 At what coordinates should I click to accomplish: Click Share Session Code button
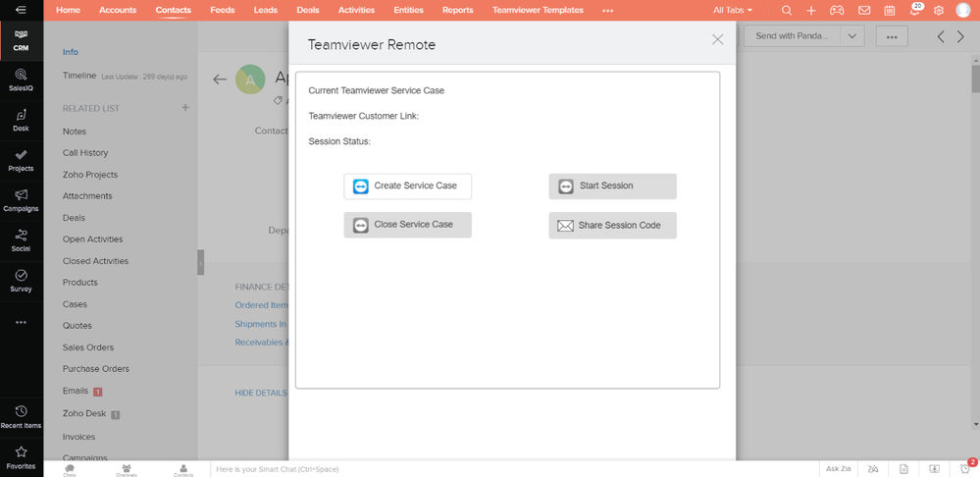[612, 225]
